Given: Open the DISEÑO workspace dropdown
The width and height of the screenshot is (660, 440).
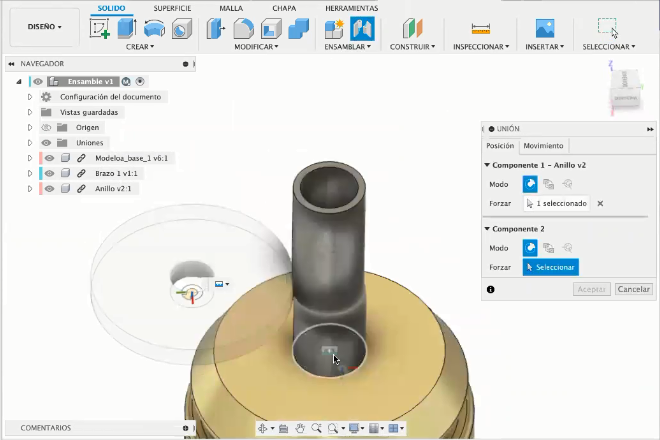Looking at the screenshot, I should point(44,27).
